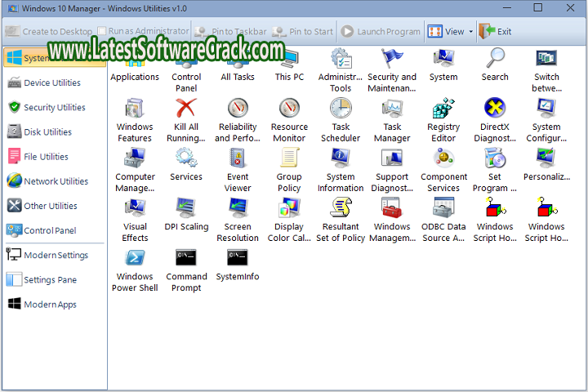Open System Information icon
The image size is (588, 392).
[x=341, y=171]
